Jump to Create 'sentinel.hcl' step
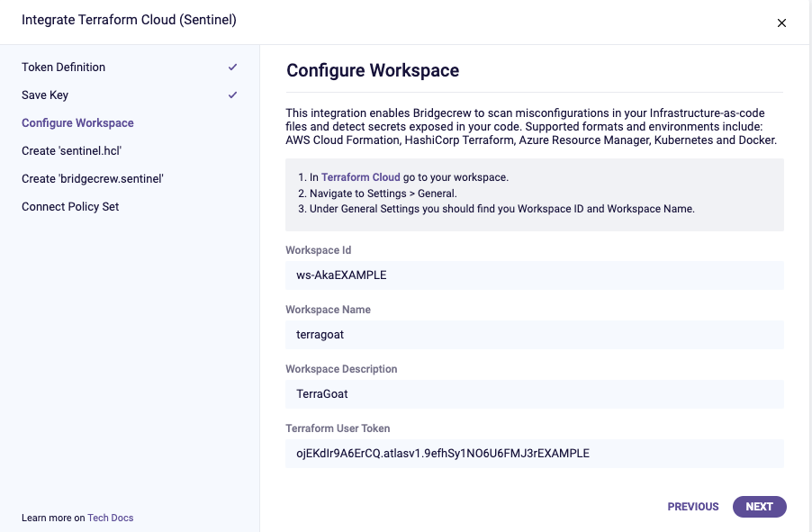 [x=71, y=150]
